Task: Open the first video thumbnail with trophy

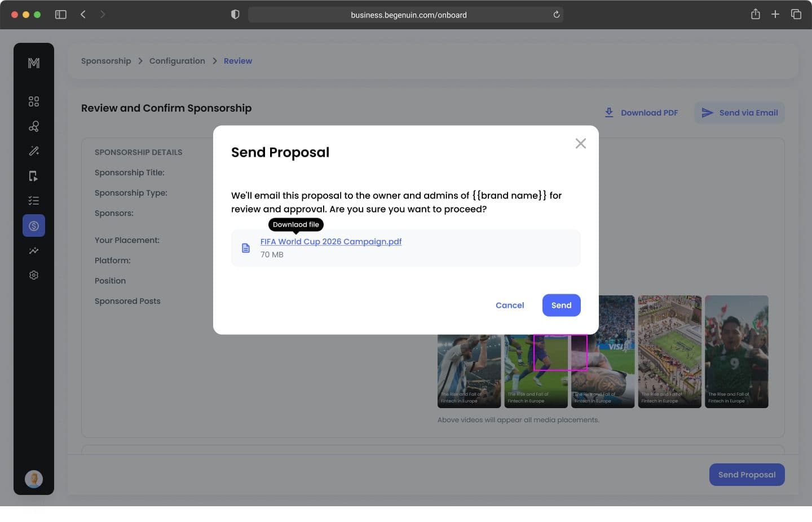Action: [x=469, y=371]
